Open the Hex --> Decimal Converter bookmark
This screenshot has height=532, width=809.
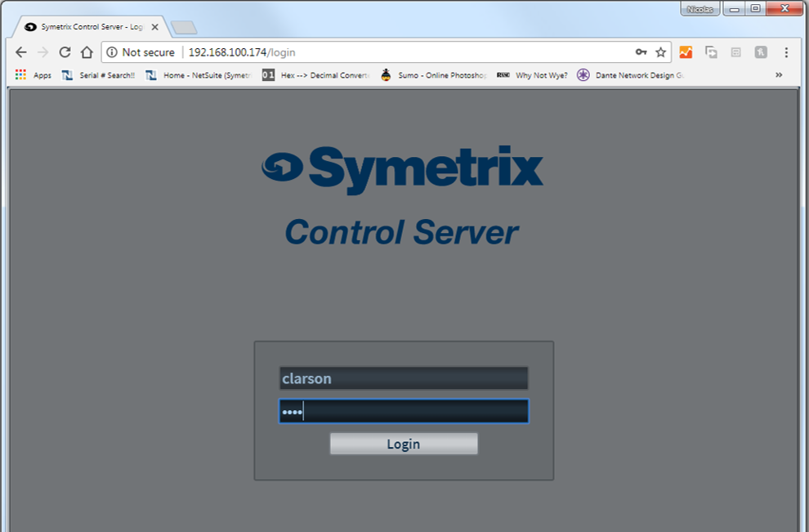[315, 75]
